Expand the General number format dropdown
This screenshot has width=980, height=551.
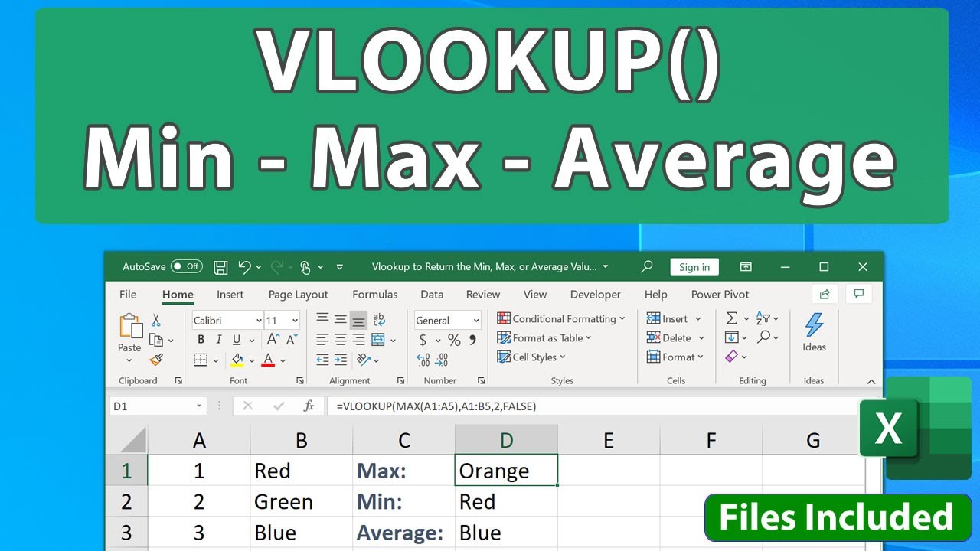(448, 321)
